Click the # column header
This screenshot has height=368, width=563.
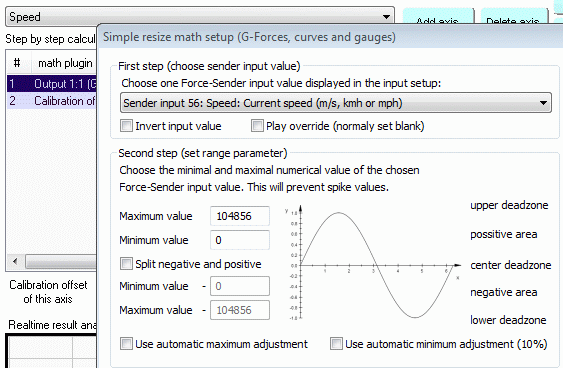click(17, 63)
